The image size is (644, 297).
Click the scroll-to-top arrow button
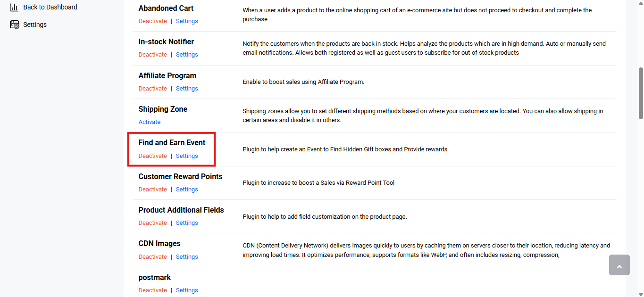619,265
